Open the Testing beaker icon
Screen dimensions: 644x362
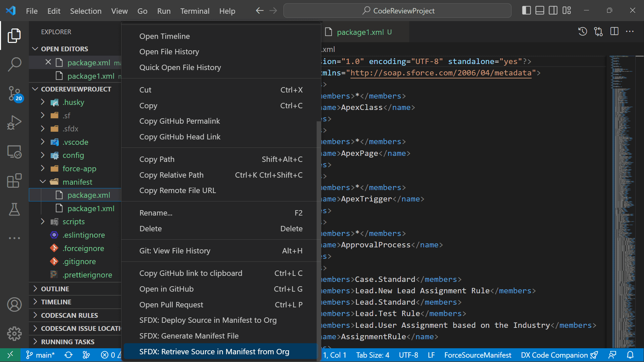14,209
